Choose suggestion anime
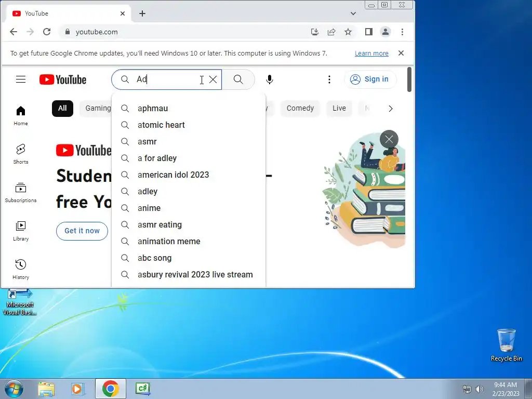532x399 pixels. pos(189,208)
